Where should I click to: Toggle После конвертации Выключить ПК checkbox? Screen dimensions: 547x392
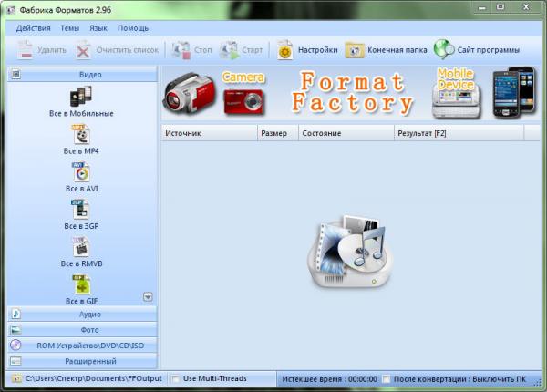click(387, 379)
